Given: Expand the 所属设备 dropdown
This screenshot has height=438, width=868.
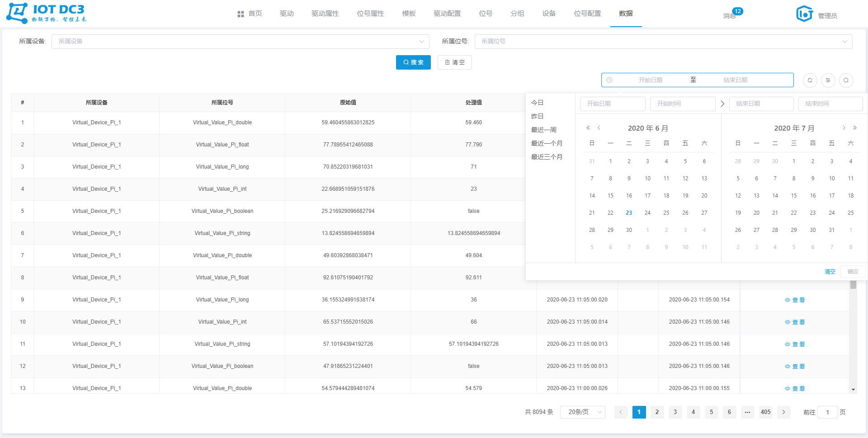Looking at the screenshot, I should click(240, 42).
